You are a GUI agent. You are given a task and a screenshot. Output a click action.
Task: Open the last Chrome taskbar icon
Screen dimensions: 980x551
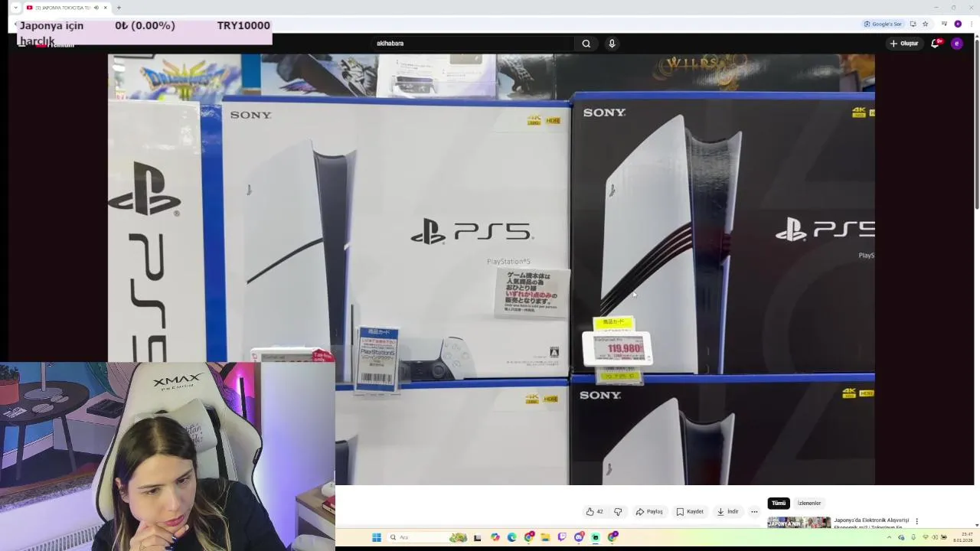point(612,537)
